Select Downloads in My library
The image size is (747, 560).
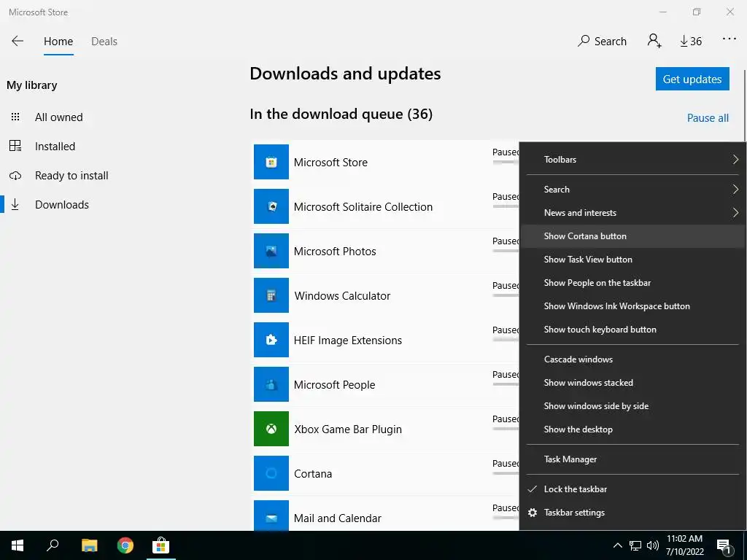coord(62,205)
